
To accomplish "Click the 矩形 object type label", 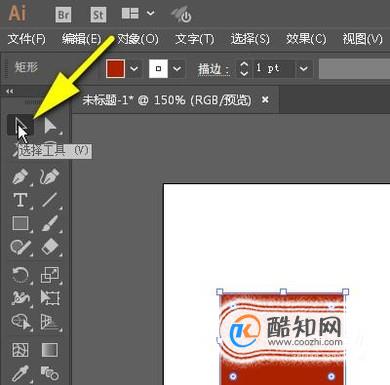I will [x=27, y=67].
